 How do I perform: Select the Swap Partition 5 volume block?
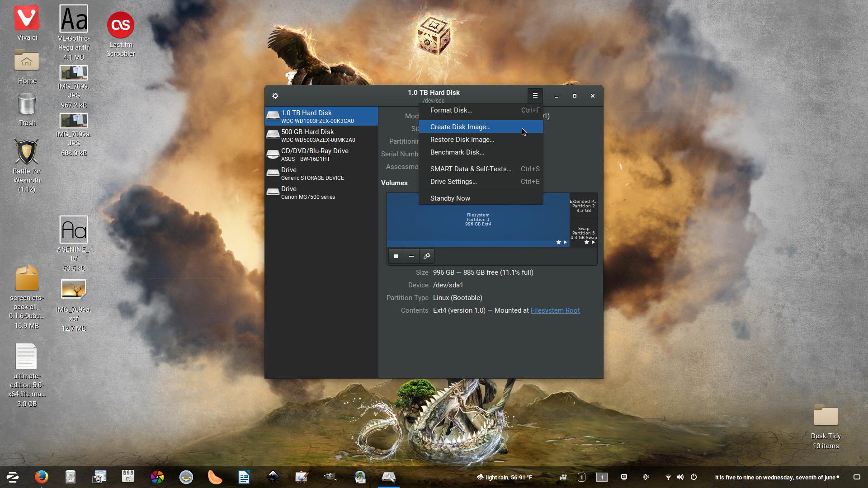click(584, 233)
